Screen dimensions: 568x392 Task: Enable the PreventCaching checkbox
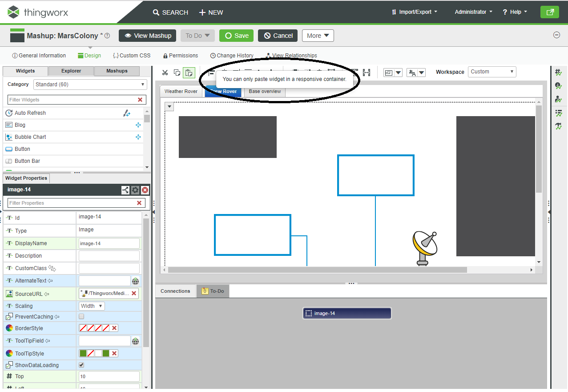click(x=81, y=316)
